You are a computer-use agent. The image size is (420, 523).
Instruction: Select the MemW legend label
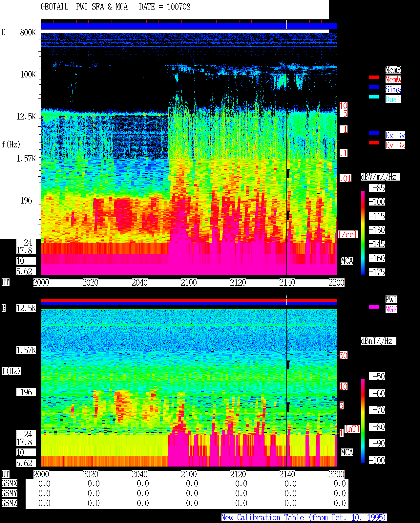pyautogui.click(x=393, y=79)
